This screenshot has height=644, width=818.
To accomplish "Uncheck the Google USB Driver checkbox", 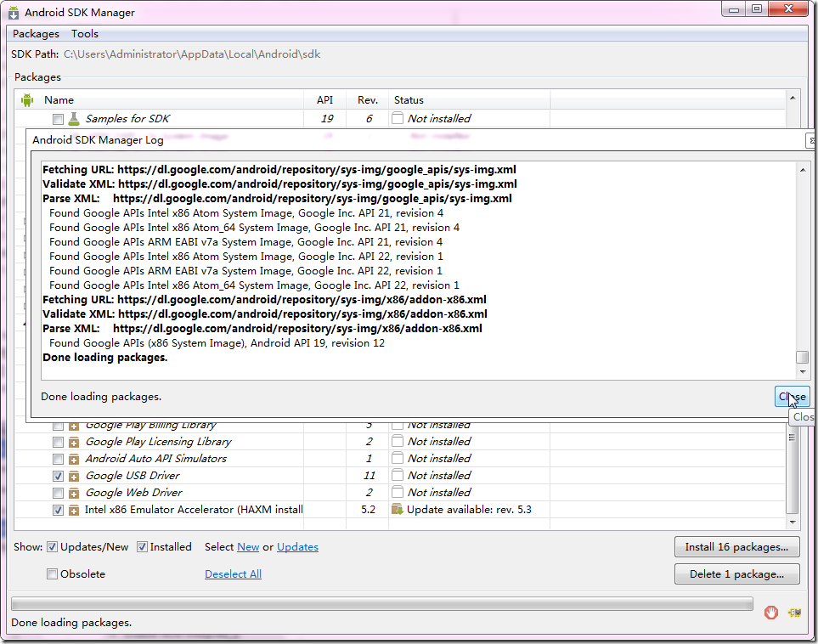I will (x=58, y=476).
